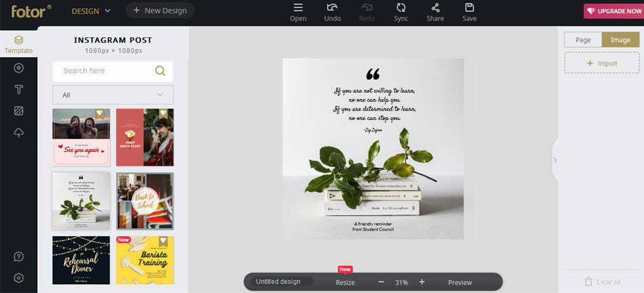The image size is (644, 293).
Task: Expand the All category dropdown
Action: coord(113,95)
